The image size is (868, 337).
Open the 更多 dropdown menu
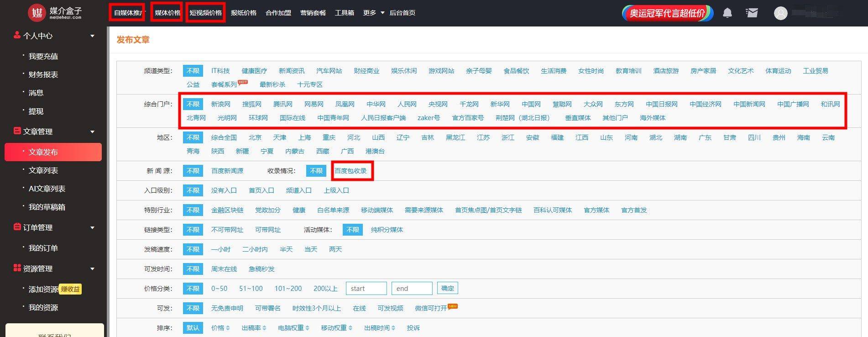pos(374,13)
